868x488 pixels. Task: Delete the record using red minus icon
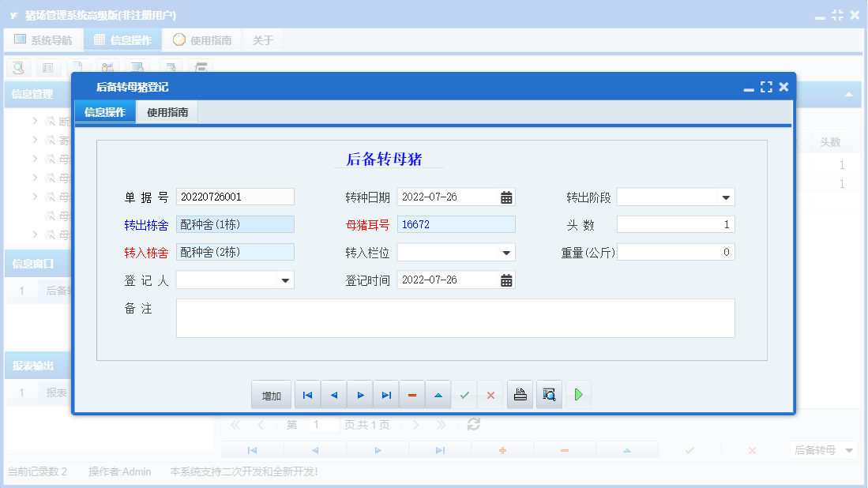pyautogui.click(x=411, y=394)
